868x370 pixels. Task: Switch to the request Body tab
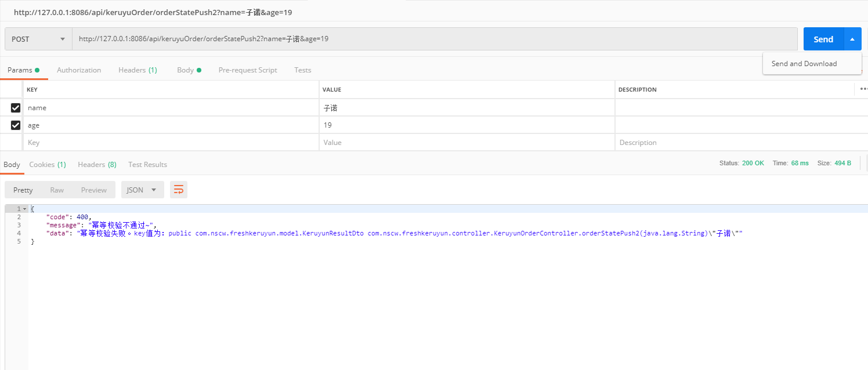click(189, 70)
